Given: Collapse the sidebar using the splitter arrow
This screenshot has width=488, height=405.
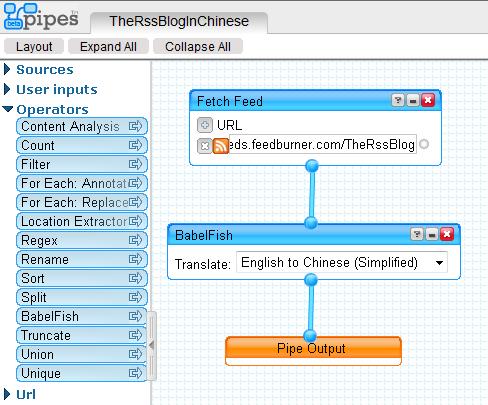Looking at the screenshot, I should click(152, 346).
